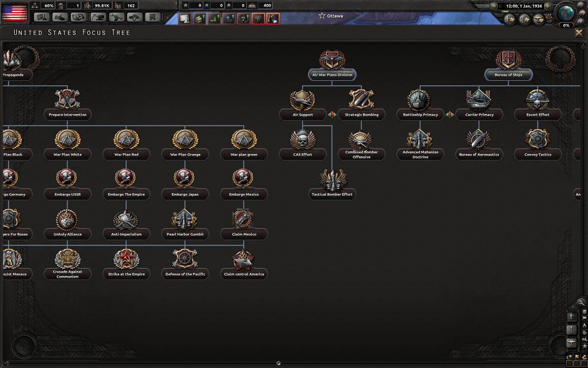Image resolution: width=588 pixels, height=368 pixels.
Task: Click the Strike at the Empire star icon
Action: 126,259
